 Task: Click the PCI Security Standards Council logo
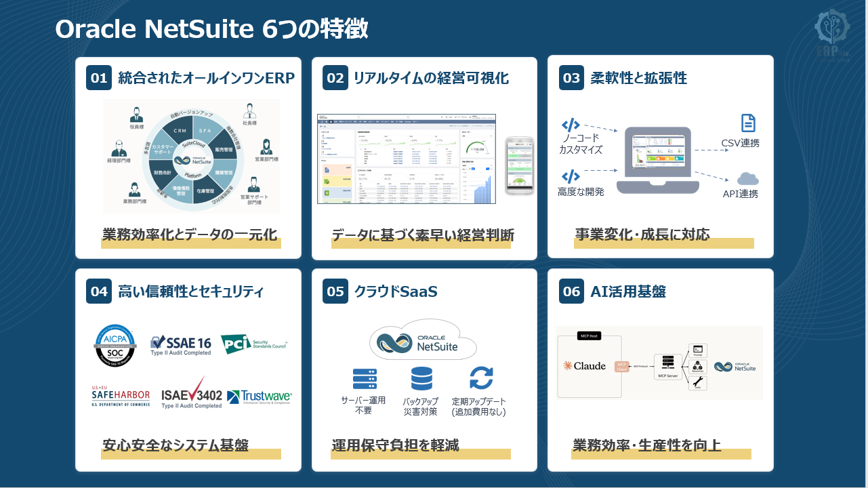click(x=254, y=344)
